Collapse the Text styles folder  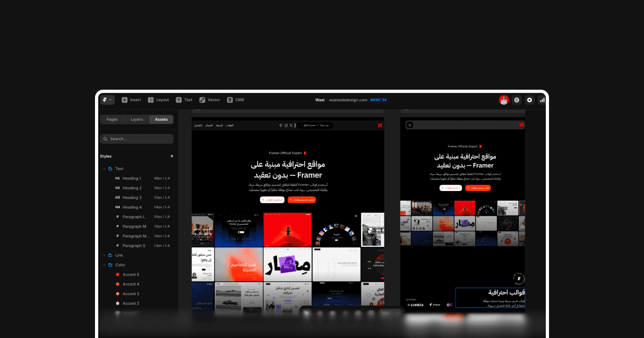click(104, 168)
